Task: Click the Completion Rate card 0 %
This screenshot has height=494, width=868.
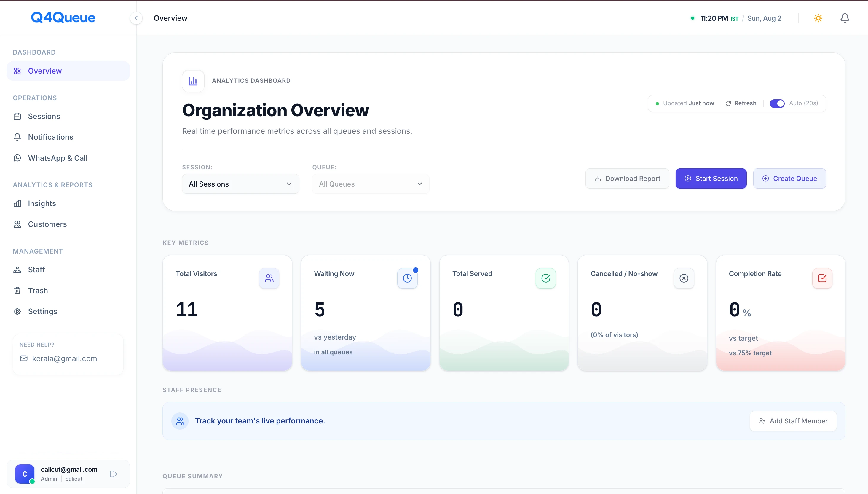Action: click(x=740, y=310)
